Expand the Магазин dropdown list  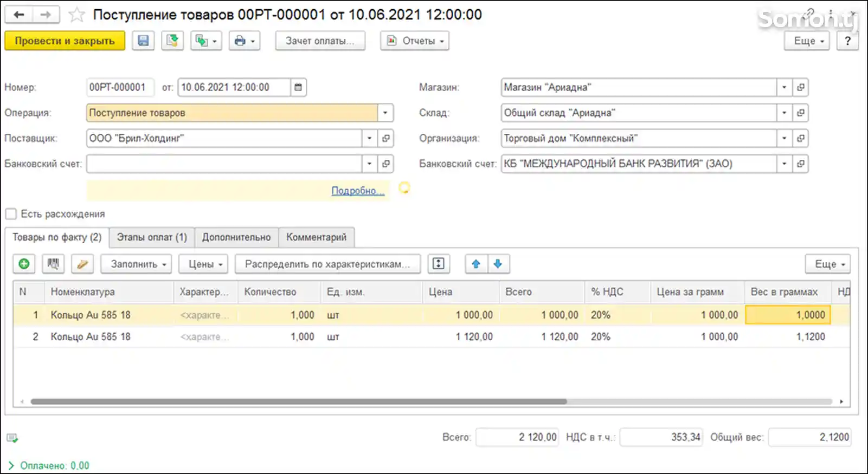tap(784, 87)
